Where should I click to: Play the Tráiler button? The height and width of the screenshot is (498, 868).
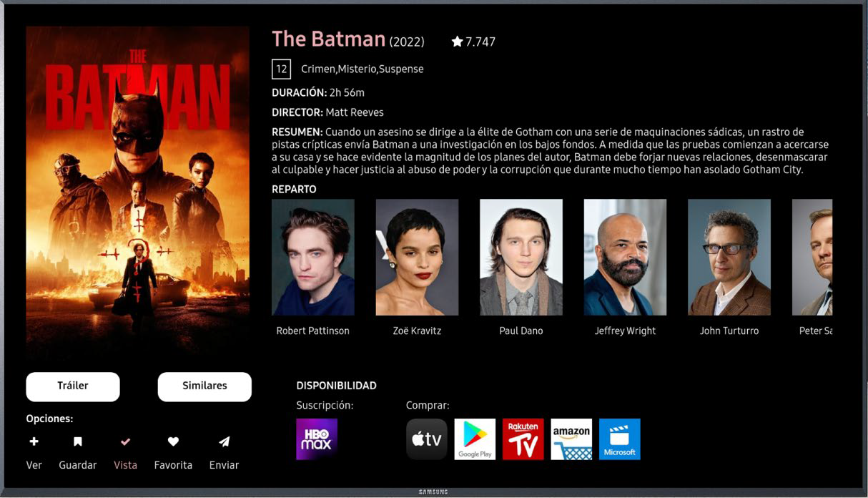click(73, 386)
